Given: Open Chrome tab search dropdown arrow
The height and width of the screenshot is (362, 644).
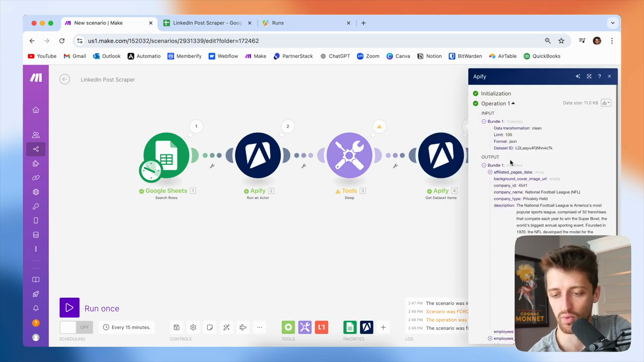Looking at the screenshot, I should pos(612,23).
